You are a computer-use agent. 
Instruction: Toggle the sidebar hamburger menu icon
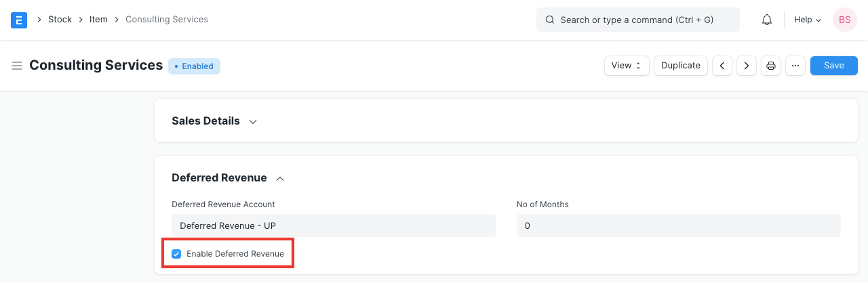[17, 66]
